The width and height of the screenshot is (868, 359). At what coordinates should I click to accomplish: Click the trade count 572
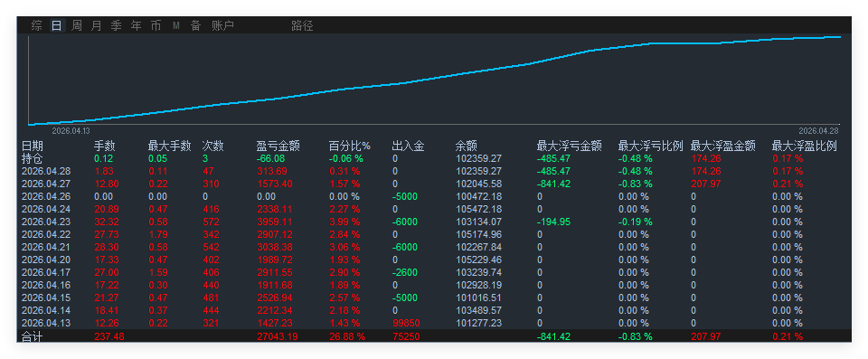pos(211,222)
